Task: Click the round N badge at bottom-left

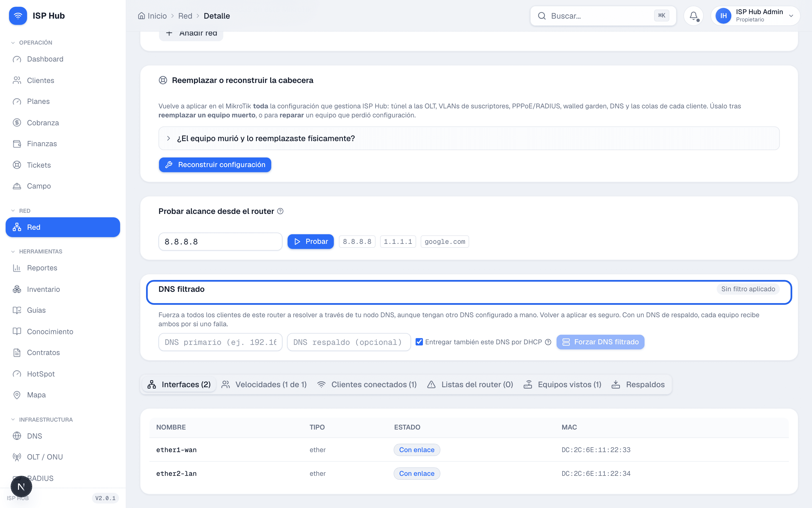Action: click(x=21, y=487)
